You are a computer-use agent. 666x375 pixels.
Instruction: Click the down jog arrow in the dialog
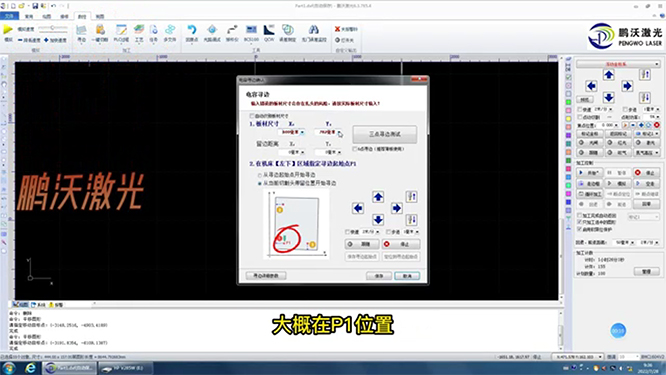tap(378, 220)
